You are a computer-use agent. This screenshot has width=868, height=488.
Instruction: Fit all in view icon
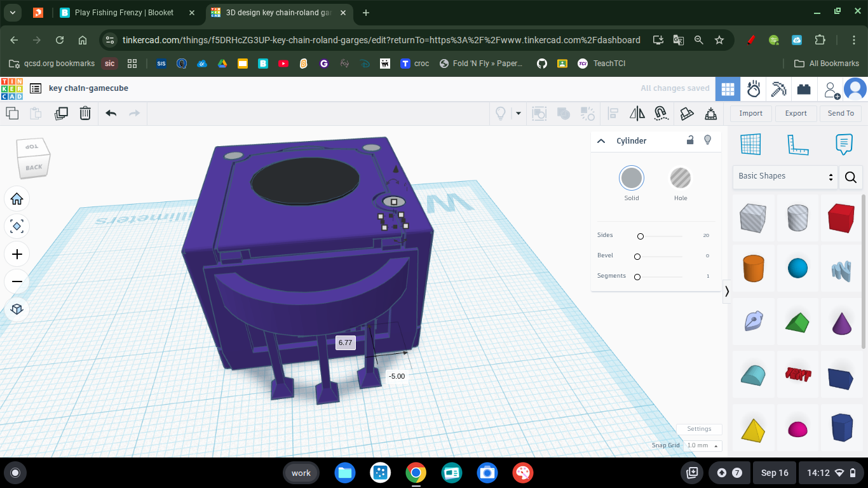click(x=17, y=226)
